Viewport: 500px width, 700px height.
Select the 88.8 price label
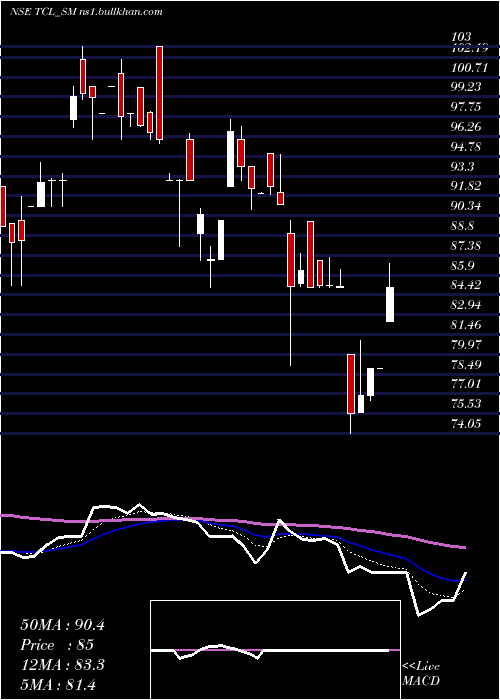click(x=463, y=225)
